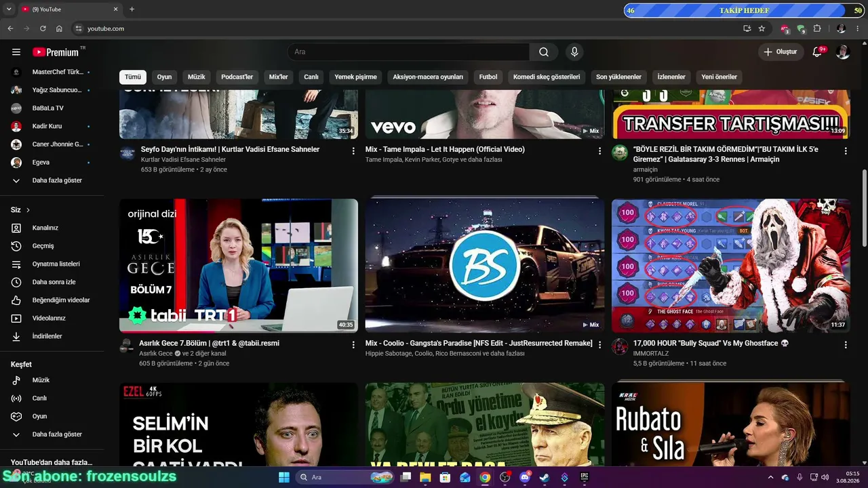Select the Podcast'ler chip
Viewport: 868px width, 488px height.
[x=237, y=77]
